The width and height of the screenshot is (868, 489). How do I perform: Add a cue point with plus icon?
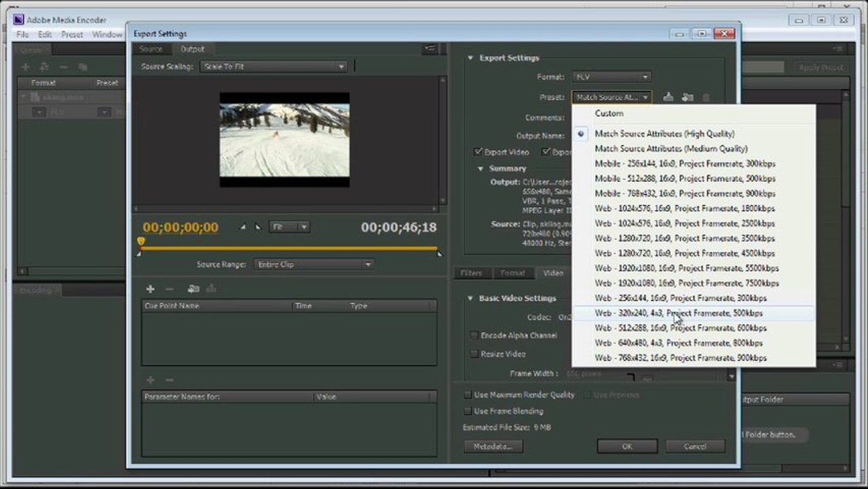pos(150,289)
